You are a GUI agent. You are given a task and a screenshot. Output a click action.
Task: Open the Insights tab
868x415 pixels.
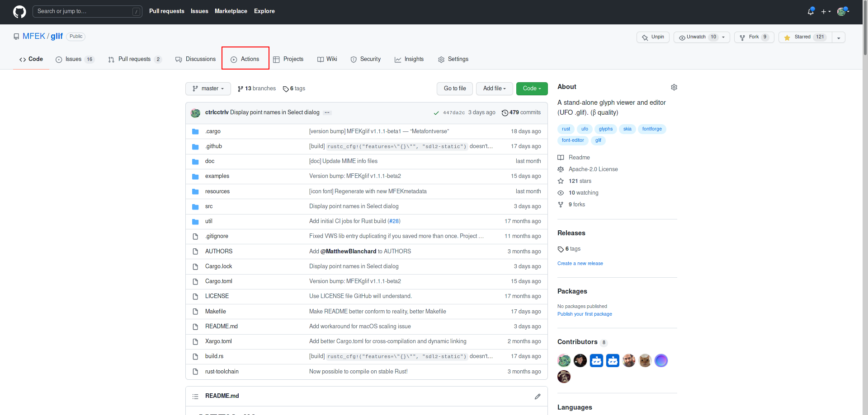click(409, 59)
